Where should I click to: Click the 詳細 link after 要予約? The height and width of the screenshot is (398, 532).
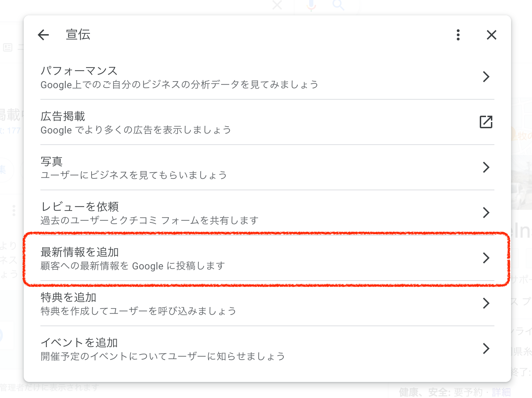coord(501,392)
